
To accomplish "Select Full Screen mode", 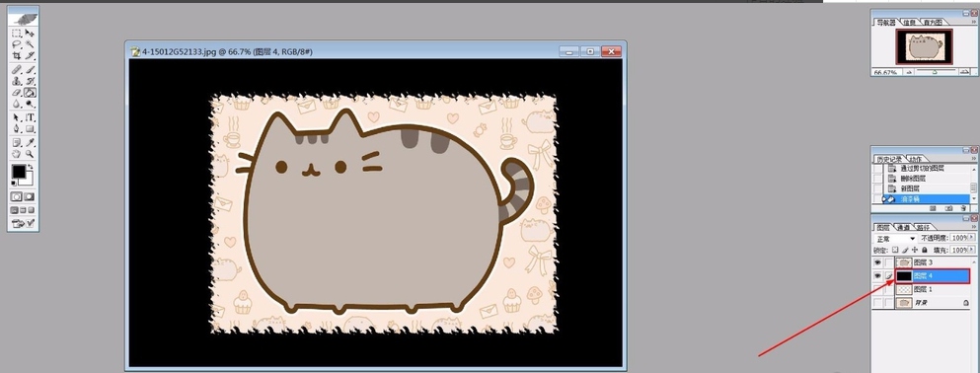I will click(32, 210).
